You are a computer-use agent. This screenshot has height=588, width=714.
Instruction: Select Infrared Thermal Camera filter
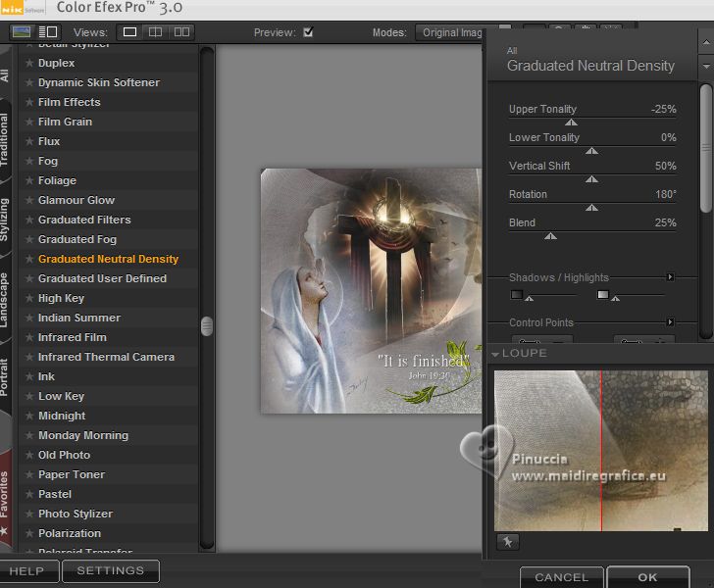tap(106, 357)
